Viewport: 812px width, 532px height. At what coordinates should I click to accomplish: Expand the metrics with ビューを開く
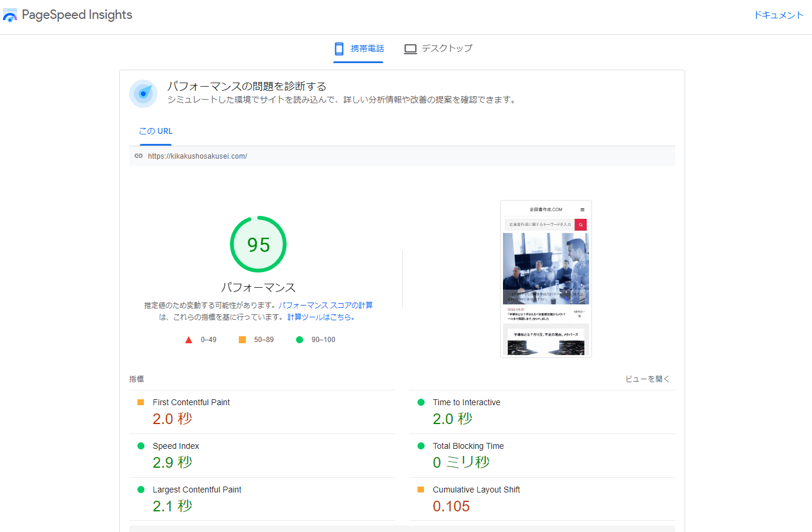(x=646, y=378)
